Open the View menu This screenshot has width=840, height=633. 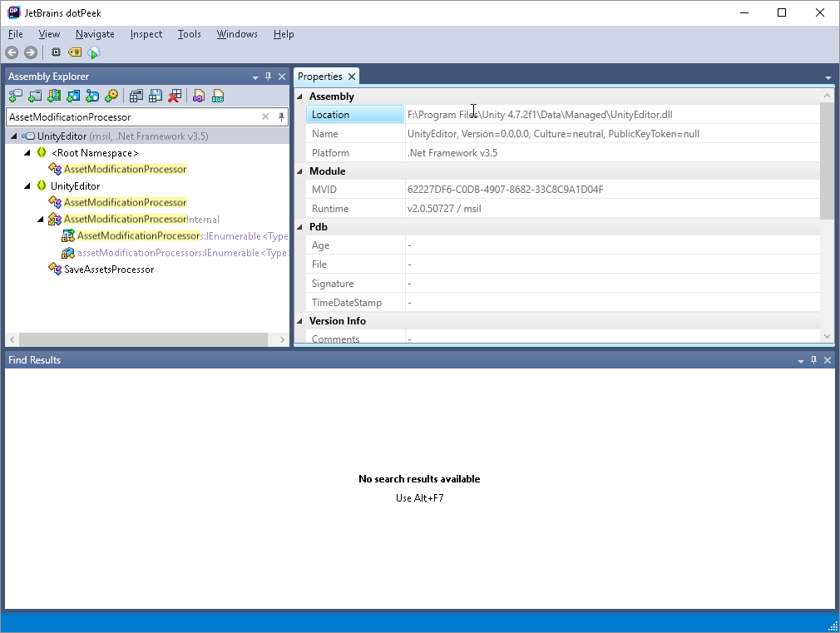point(49,34)
